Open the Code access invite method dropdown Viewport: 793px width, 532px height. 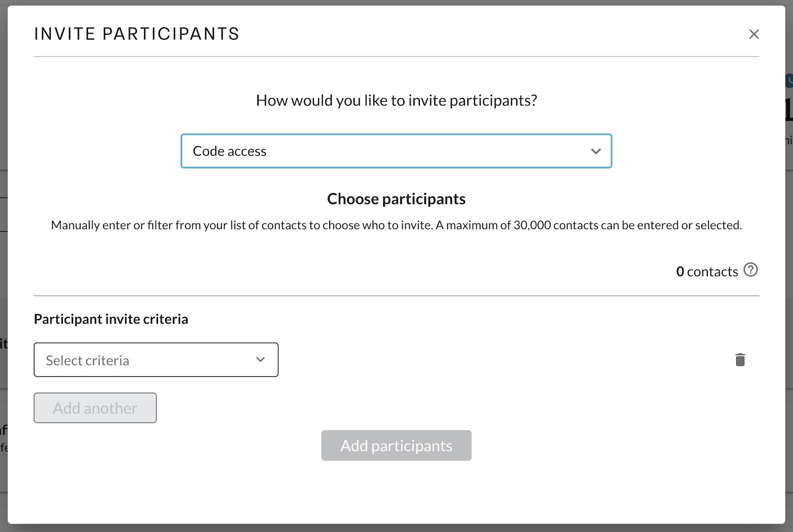pyautogui.click(x=396, y=151)
